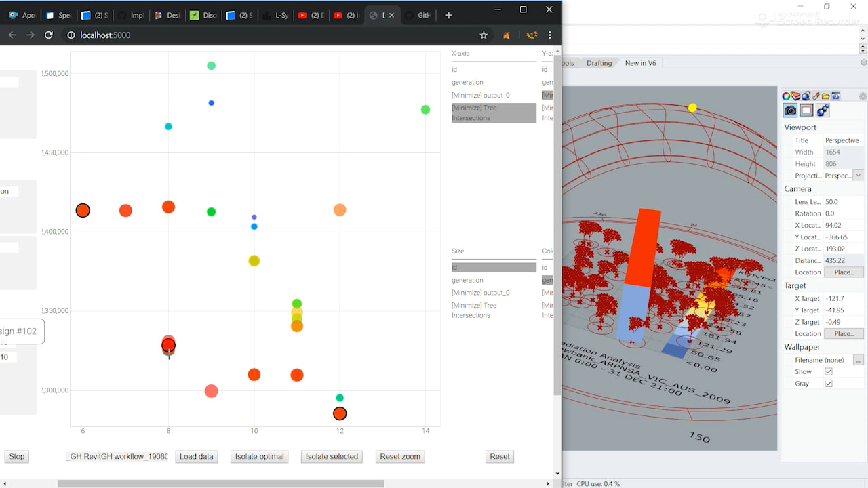Expand the Projection dropdown in Viewport properties
This screenshot has width=868, height=488.
(x=858, y=176)
